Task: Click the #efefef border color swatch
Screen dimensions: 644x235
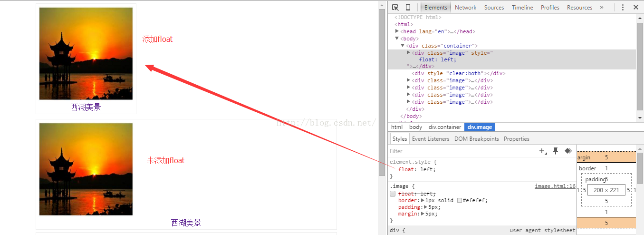Action: [460, 200]
